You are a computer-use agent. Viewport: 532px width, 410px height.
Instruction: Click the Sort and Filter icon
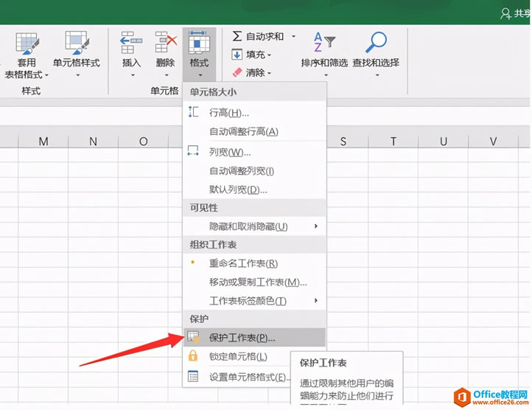tap(324, 42)
